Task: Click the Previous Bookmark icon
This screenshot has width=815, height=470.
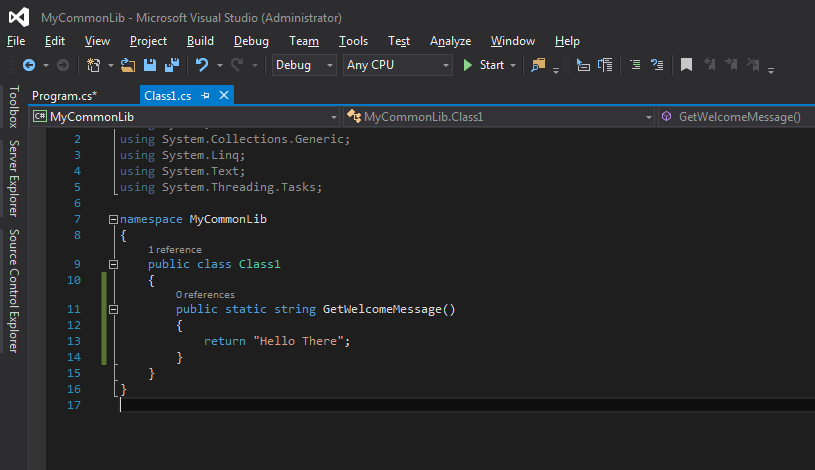Action: click(x=709, y=64)
